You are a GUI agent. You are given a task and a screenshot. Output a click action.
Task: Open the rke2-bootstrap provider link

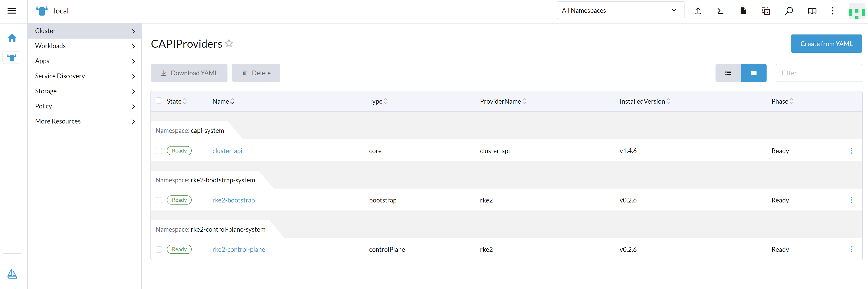[x=233, y=200]
